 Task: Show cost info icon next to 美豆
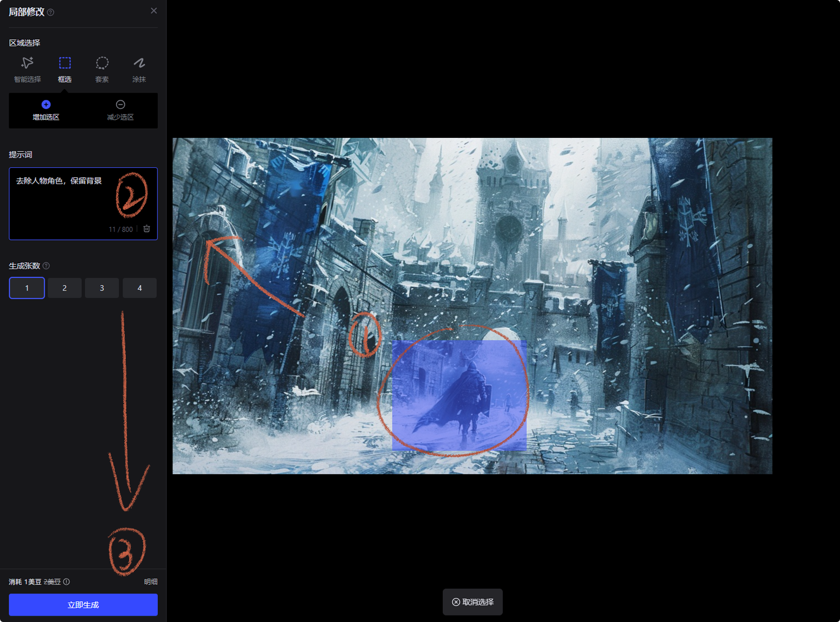click(66, 582)
